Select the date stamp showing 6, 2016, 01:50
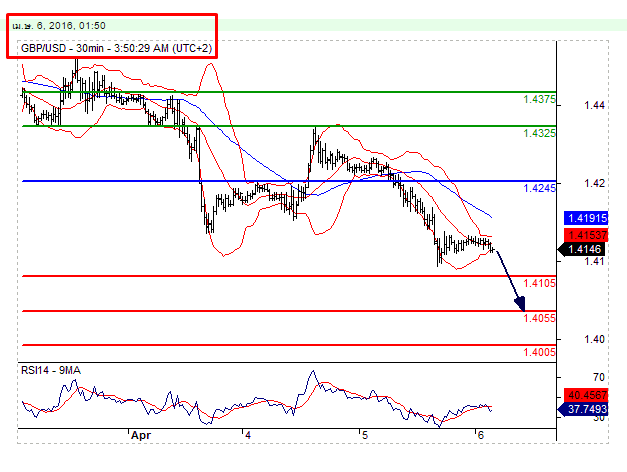 59,26
